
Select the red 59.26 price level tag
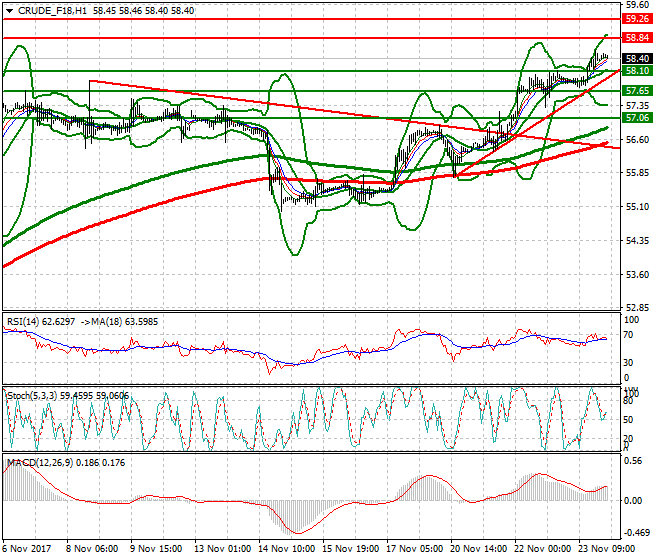tap(637, 18)
